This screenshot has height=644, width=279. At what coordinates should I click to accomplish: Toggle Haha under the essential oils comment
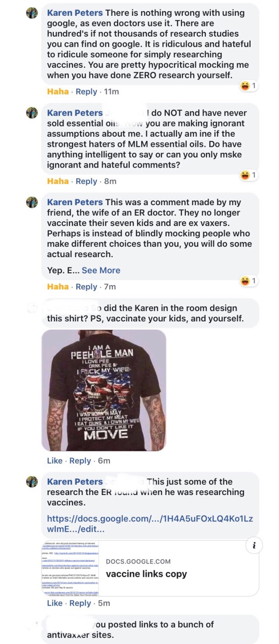click(58, 181)
